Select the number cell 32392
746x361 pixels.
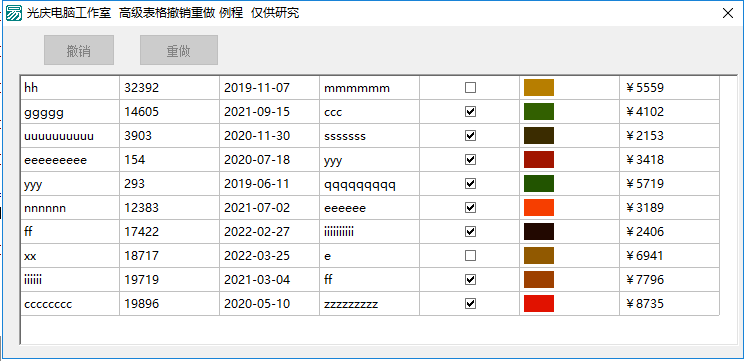[x=169, y=88]
